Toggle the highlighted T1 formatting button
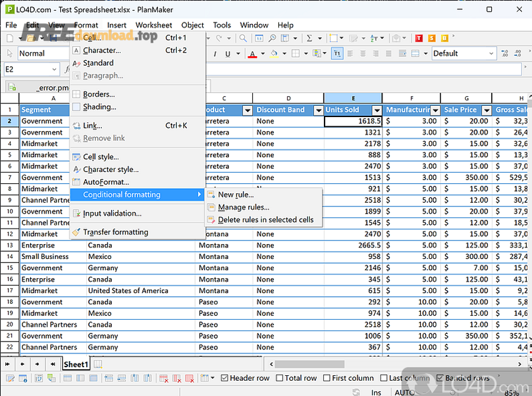 coord(337,54)
